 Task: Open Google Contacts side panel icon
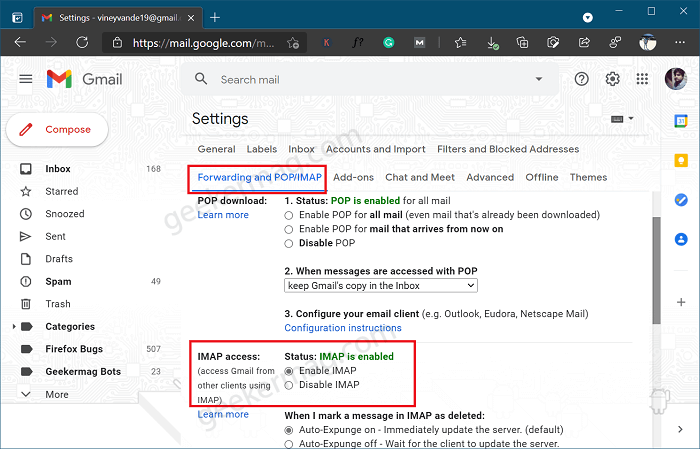(681, 239)
